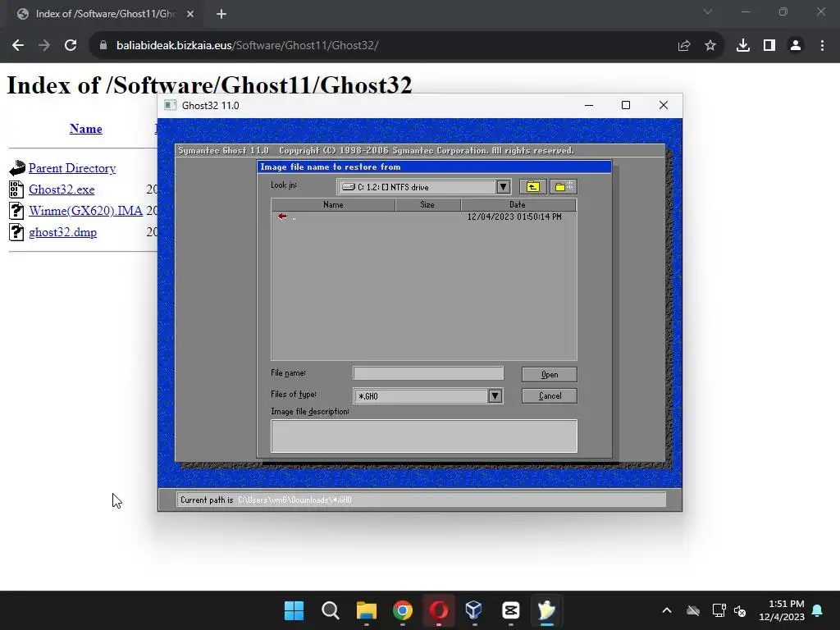Go back in Chrome browser
The height and width of the screenshot is (630, 840).
click(18, 46)
